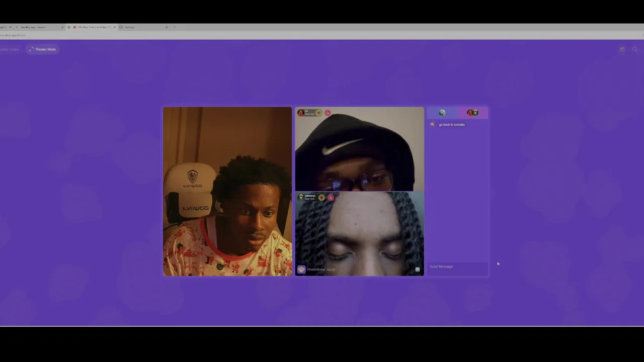The width and height of the screenshot is (644, 362).
Task: Click the monkey.app logo icon
Action: 301,269
